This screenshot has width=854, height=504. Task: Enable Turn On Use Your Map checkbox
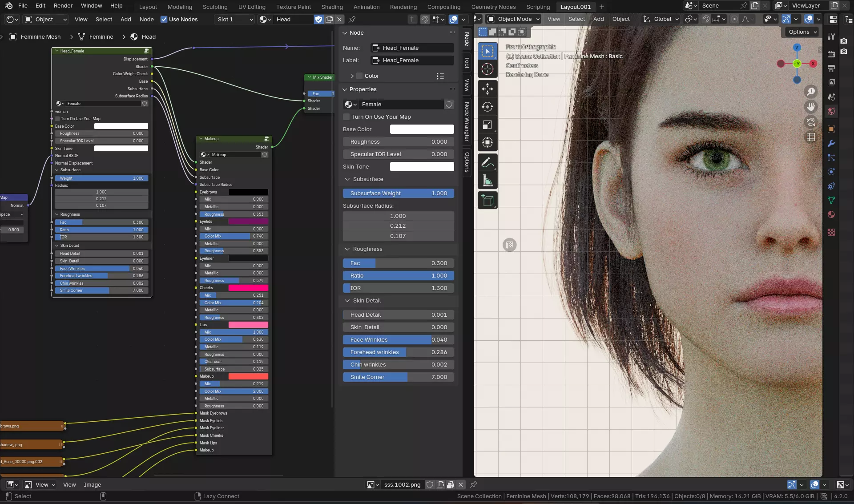(x=346, y=117)
